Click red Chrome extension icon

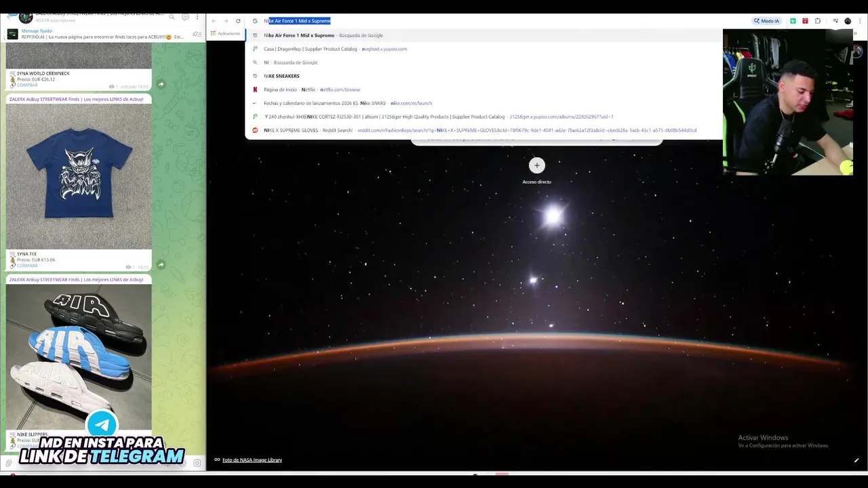click(805, 21)
